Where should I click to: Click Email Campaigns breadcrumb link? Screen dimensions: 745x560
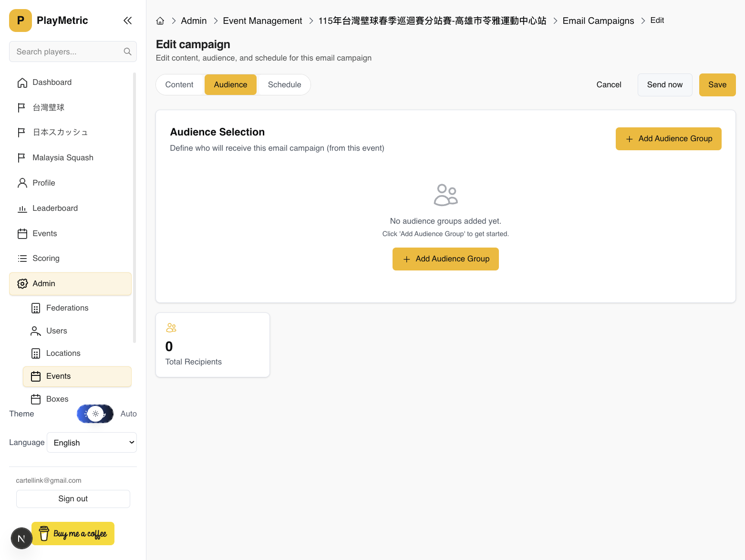point(598,21)
